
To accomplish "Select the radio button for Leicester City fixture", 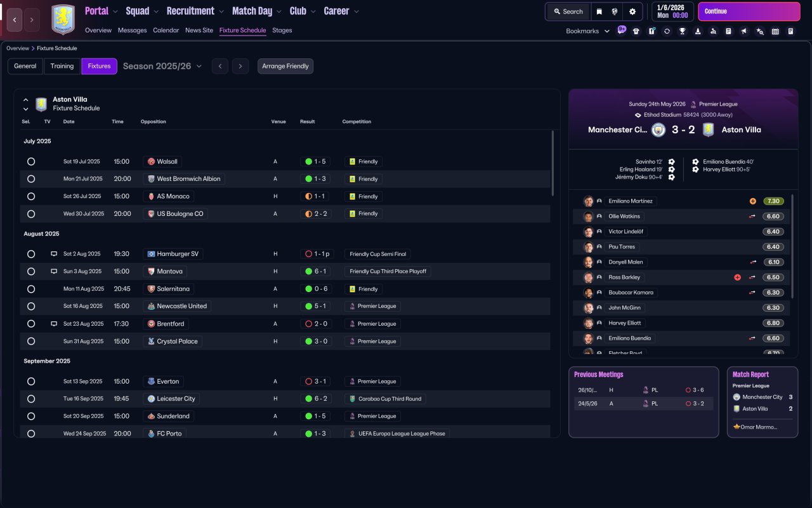I will (x=31, y=399).
